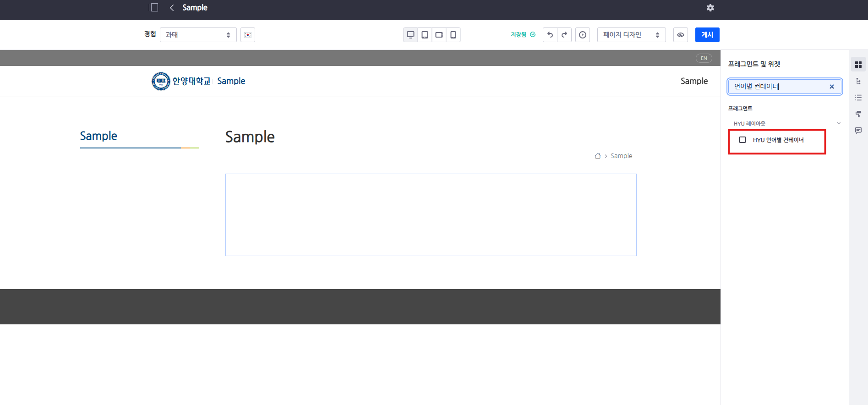This screenshot has width=868, height=405.
Task: Open the edit history clock button
Action: 582,35
